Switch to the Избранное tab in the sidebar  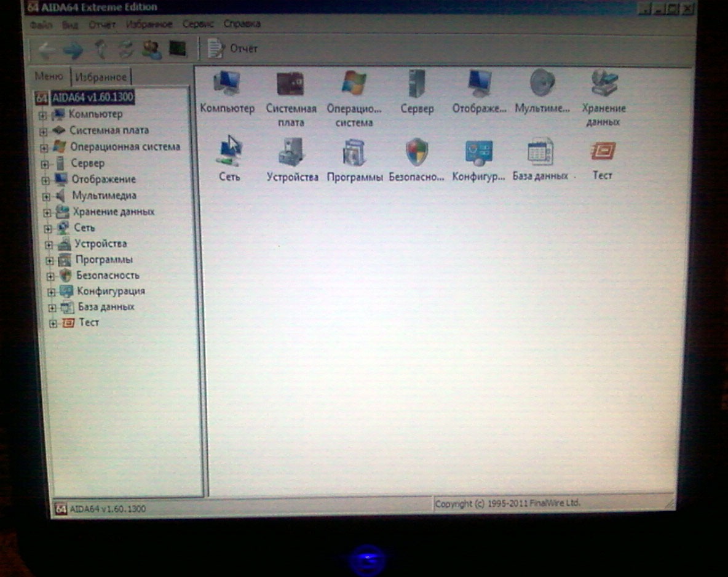point(101,77)
